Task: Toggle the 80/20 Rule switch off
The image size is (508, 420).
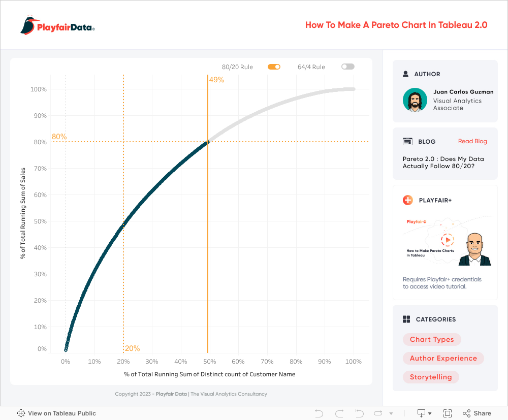Action: click(x=274, y=67)
